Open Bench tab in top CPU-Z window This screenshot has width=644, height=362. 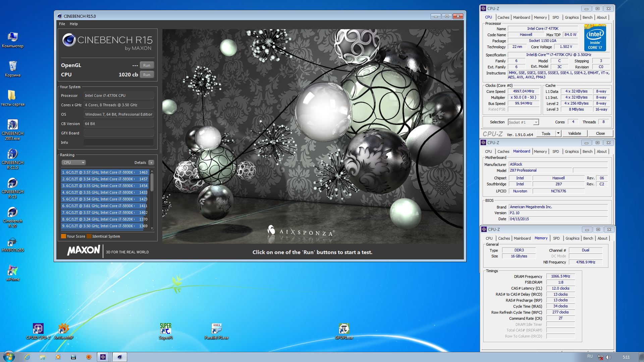tap(587, 17)
